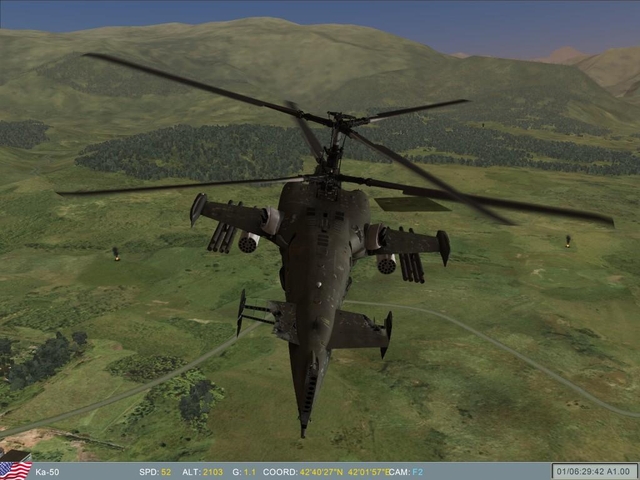Screen dimensions: 640x480
Task: Click the latitude 42'40'27"N readout
Action: (321, 472)
